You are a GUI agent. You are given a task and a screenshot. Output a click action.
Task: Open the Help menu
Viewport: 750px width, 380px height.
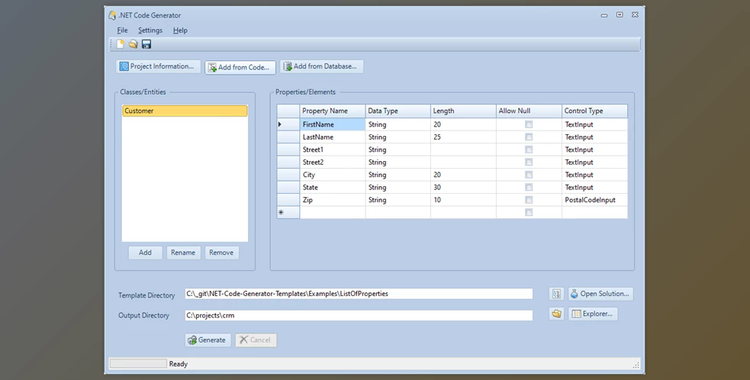coord(180,30)
